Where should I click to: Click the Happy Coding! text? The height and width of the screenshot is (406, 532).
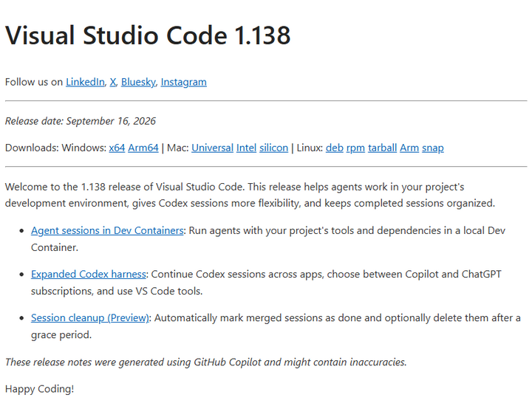tap(40, 389)
